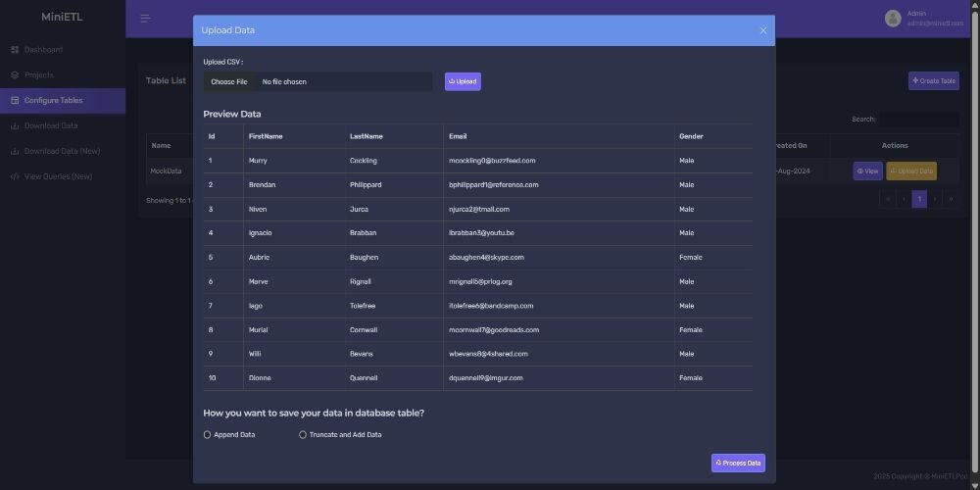
Task: Click the View Queries (New) code icon
Action: tap(15, 177)
